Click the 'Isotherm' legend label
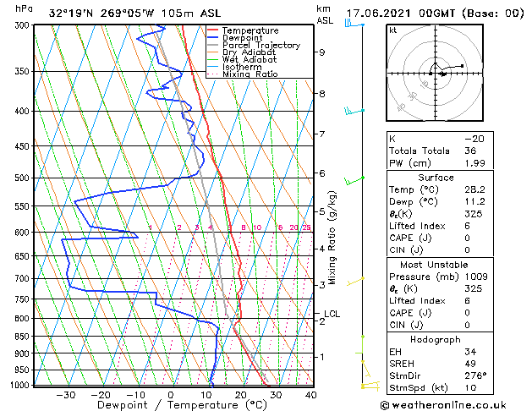This screenshot has width=532, height=411. coord(242,67)
